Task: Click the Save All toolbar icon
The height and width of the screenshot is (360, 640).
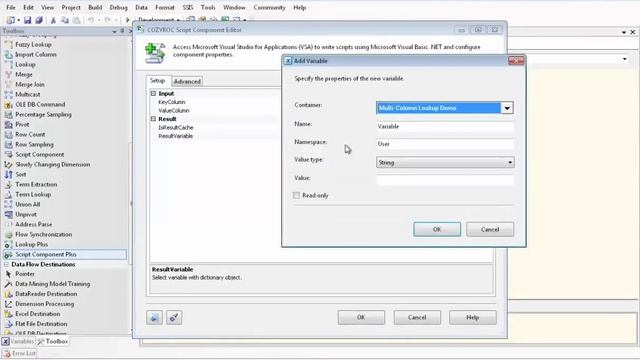Action: 39,20
